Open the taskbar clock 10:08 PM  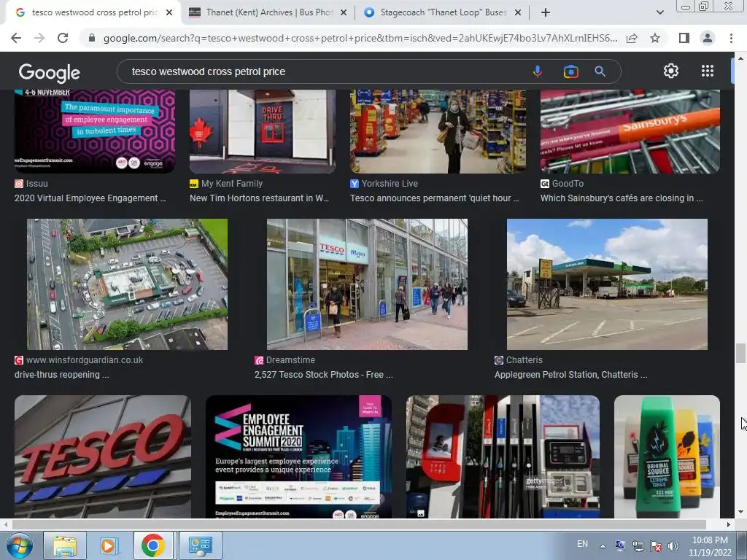click(x=710, y=546)
